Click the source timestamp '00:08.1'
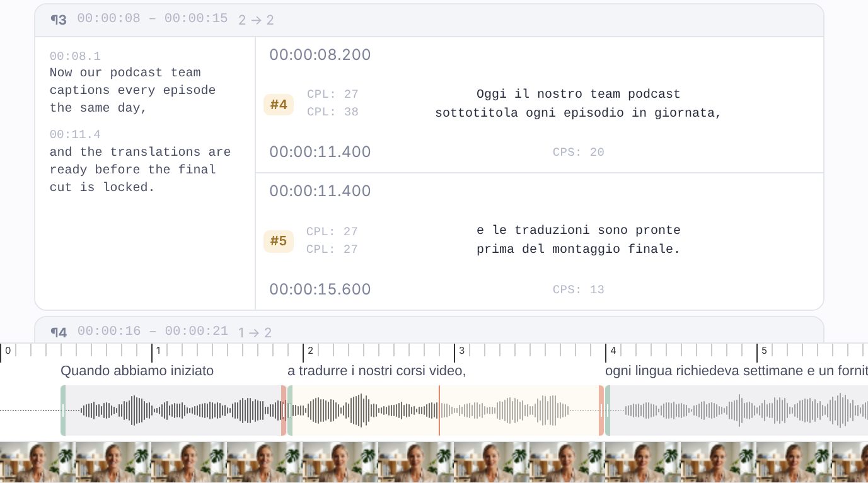This screenshot has width=868, height=483. tap(75, 57)
